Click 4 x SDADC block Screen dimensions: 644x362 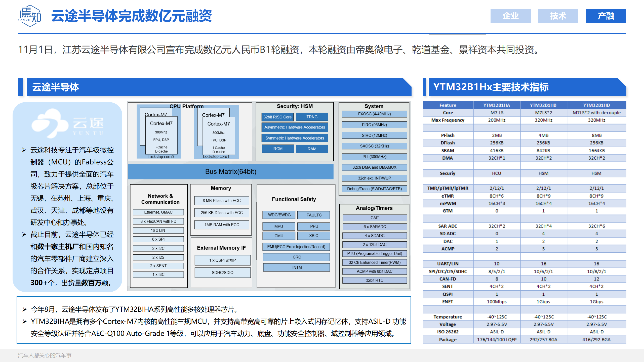pyautogui.click(x=375, y=236)
